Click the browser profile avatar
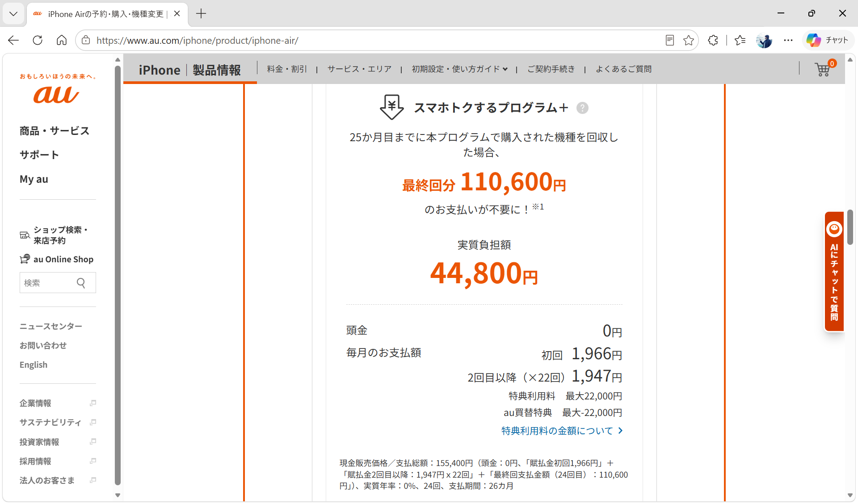The width and height of the screenshot is (858, 504). (764, 40)
